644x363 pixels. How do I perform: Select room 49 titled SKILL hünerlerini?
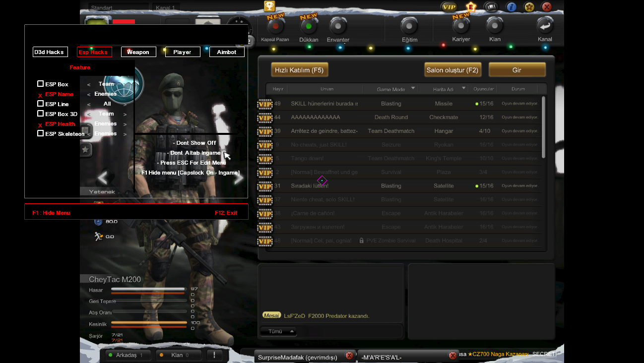click(405, 104)
